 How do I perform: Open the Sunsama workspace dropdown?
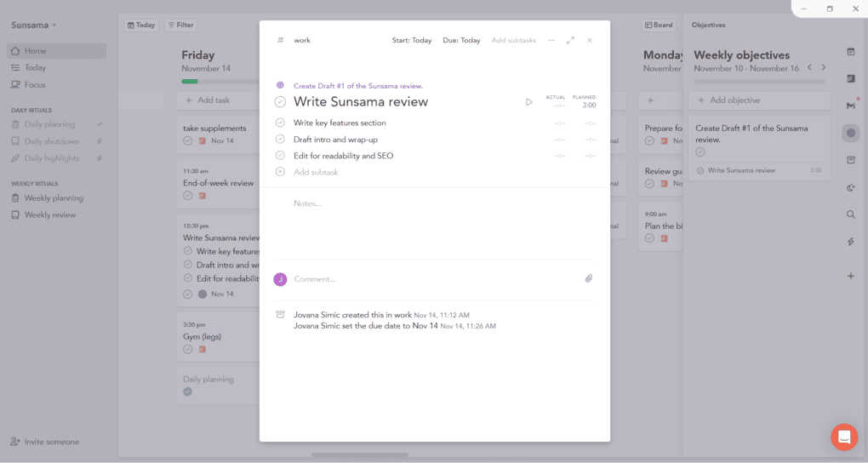click(34, 26)
